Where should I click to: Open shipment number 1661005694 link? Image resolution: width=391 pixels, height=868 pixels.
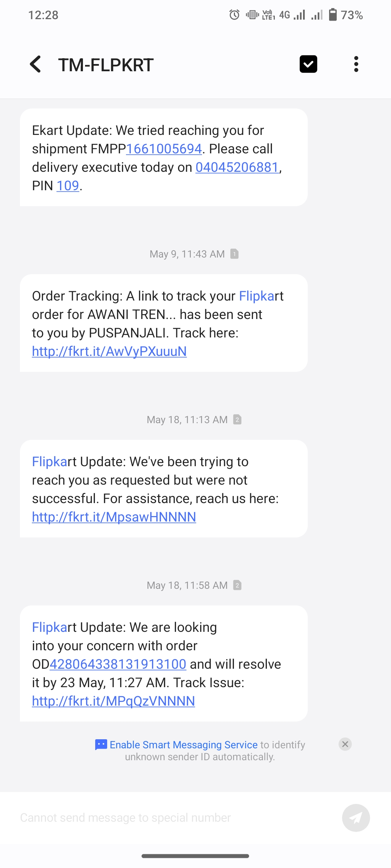(164, 149)
